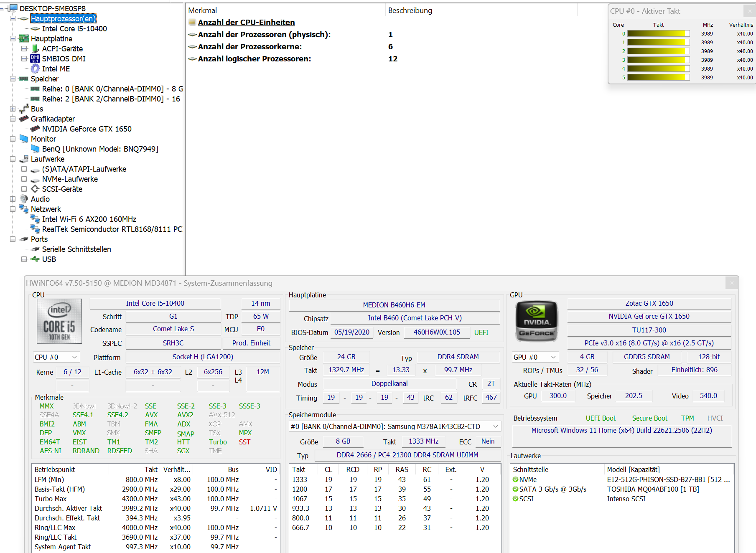Click the Modell [Kapazität] column header

pos(669,469)
